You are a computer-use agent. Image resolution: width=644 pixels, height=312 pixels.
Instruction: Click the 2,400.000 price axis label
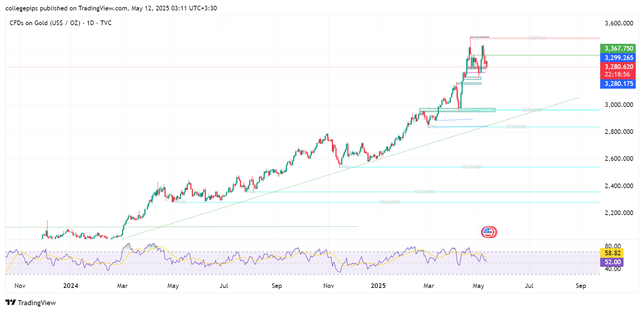(619, 186)
